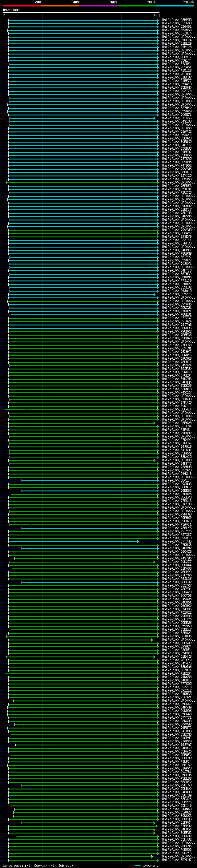Click the UniRef100_B5X413 row label
Screen dimensions: 197x868
click(177, 84)
